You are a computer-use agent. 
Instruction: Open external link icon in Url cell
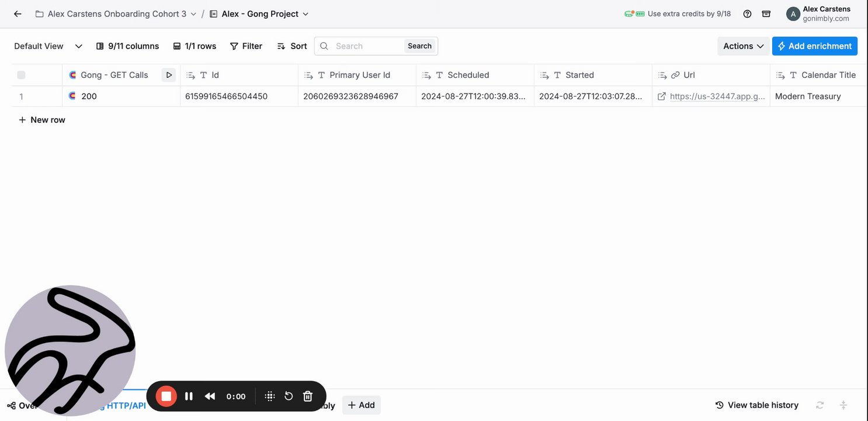tap(662, 96)
